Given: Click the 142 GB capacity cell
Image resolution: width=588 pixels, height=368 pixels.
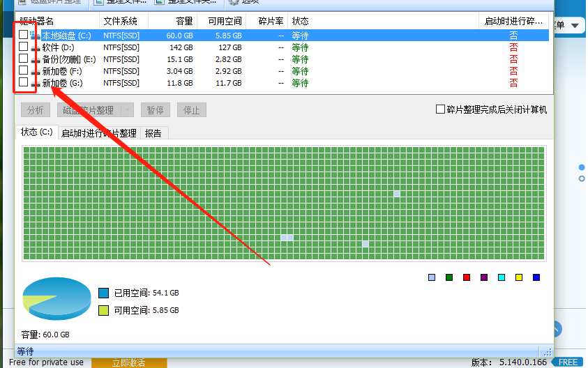Looking at the screenshot, I should pos(181,47).
